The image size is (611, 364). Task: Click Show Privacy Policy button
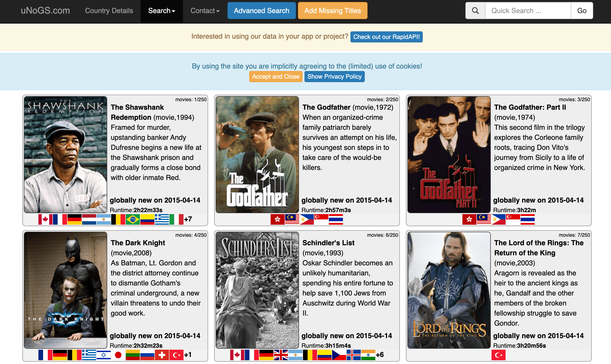point(334,77)
